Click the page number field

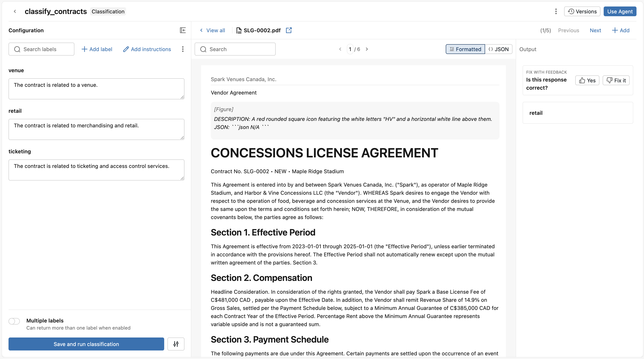point(350,49)
